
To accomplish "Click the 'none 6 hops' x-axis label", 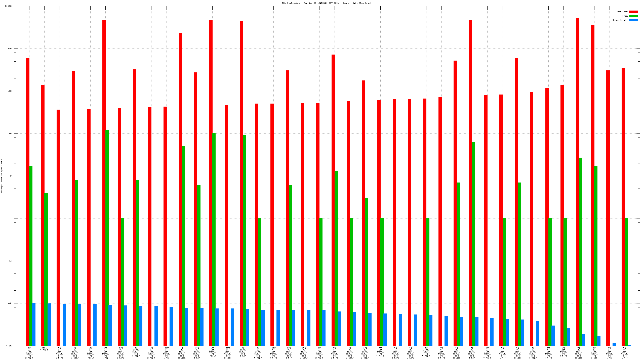I will point(44,349).
